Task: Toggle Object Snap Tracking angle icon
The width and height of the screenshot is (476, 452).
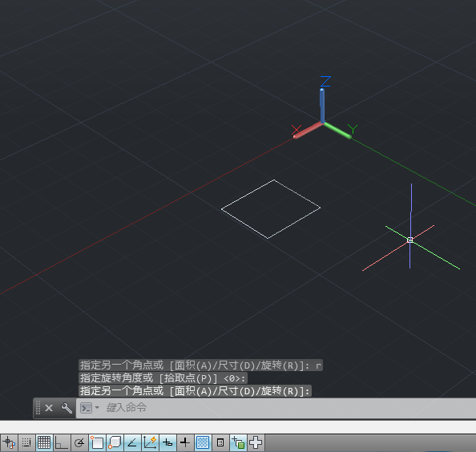Action: (132, 442)
